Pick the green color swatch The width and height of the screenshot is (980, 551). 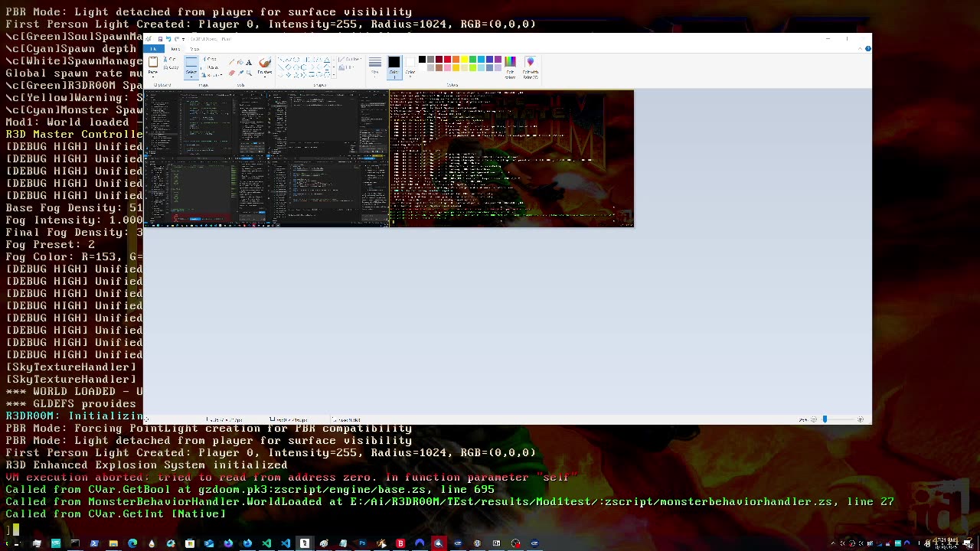[472, 59]
